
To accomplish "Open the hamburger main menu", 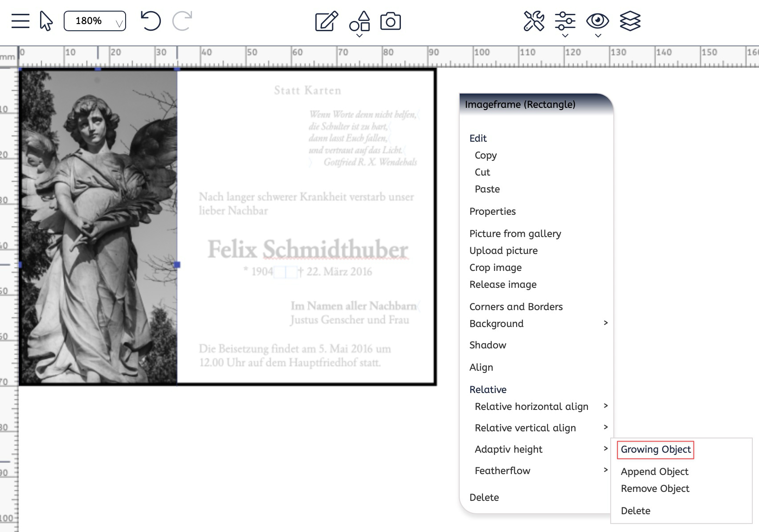I will [20, 21].
